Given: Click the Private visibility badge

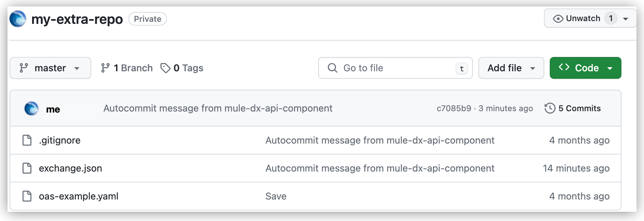Looking at the screenshot, I should pyautogui.click(x=148, y=19).
